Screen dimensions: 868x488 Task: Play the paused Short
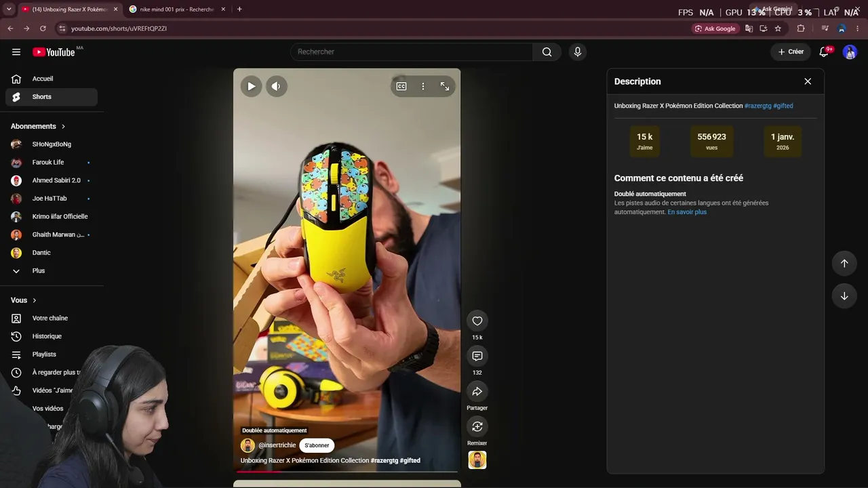[251, 86]
